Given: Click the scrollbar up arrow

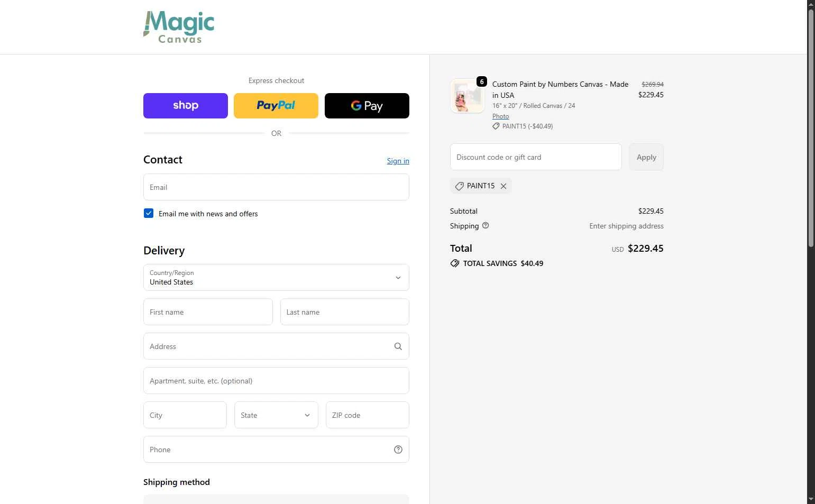Looking at the screenshot, I should coord(811,4).
